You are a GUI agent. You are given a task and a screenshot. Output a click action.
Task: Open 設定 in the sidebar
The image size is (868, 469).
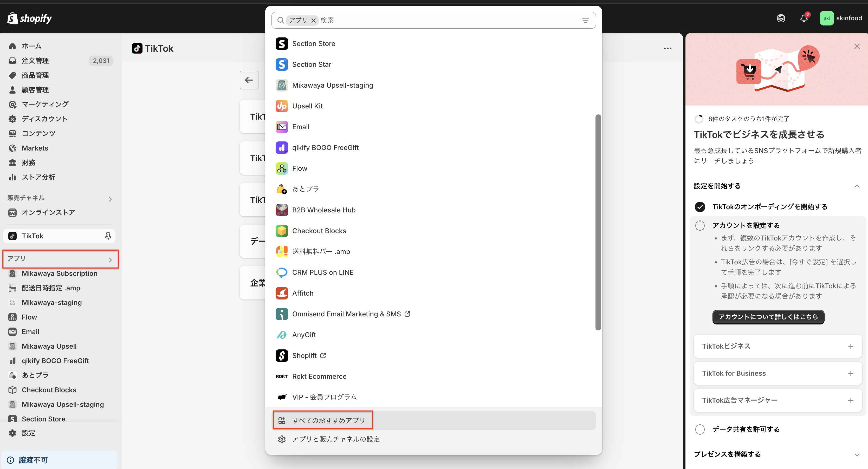[x=59, y=433]
